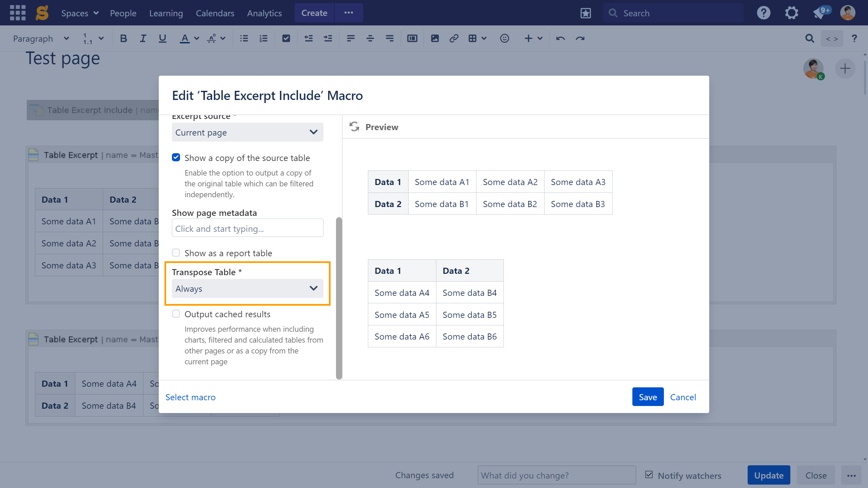Open the Paragraph style dropdown
Screen dimensions: 868x488
tap(41, 38)
